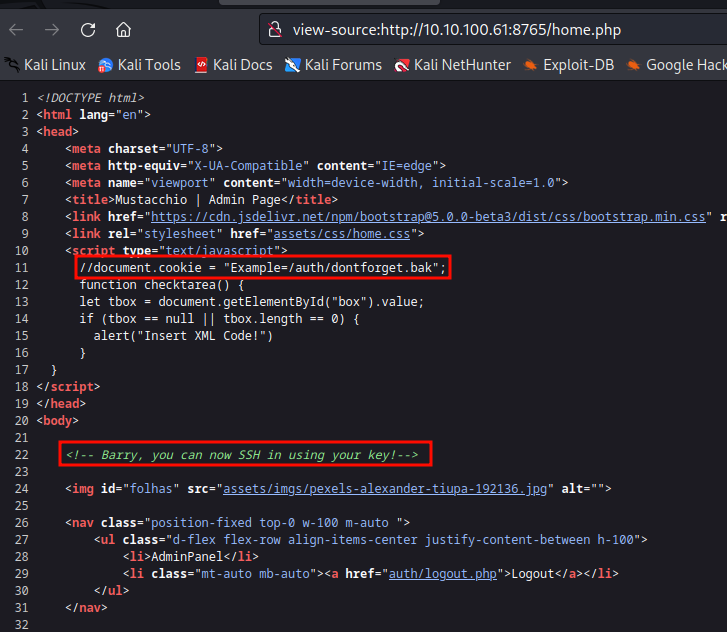Click the AdminPanel list item text

coord(187,556)
